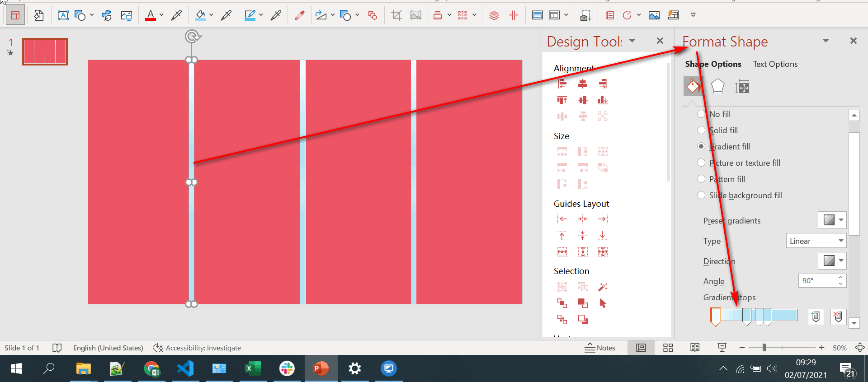Viewport: 868px width, 382px height.
Task: Click Accessibility: Investigate in status bar
Action: [x=197, y=348]
